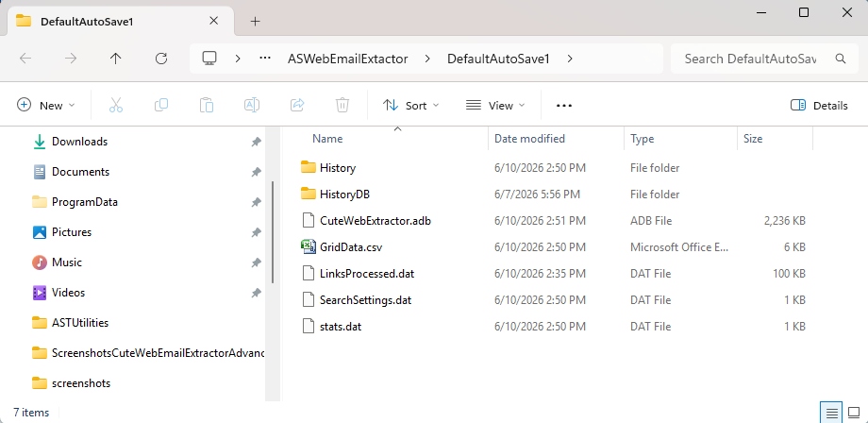Viewport: 868px width, 423px height.
Task: Show hidden breadcrumb path ellipsis
Action: [x=265, y=59]
